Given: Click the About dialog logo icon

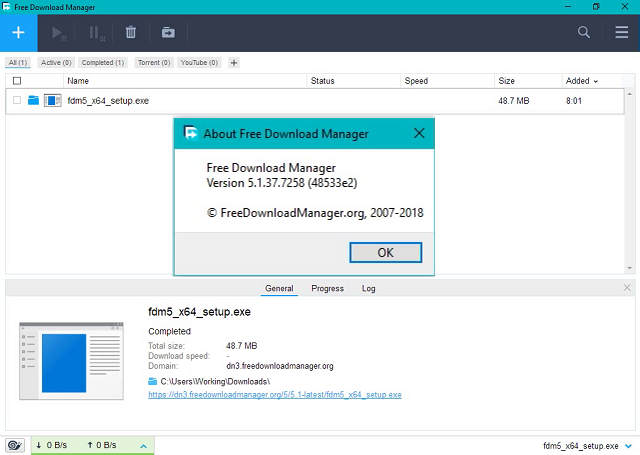Looking at the screenshot, I should click(x=191, y=133).
